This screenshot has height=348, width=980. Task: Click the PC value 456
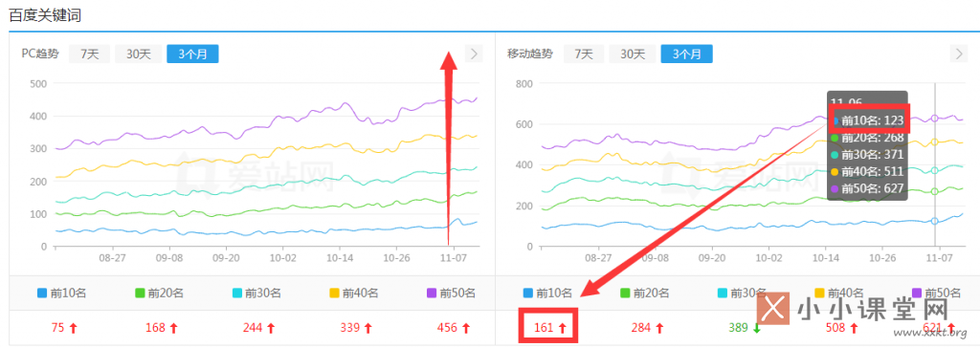(448, 327)
